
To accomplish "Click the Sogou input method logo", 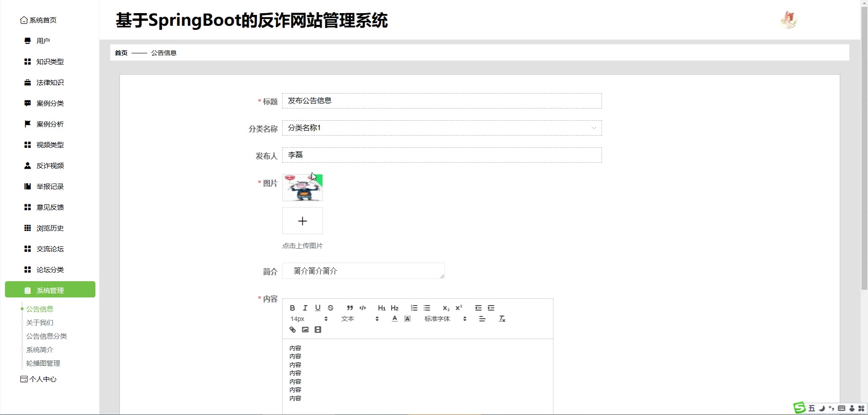I will coord(800,408).
